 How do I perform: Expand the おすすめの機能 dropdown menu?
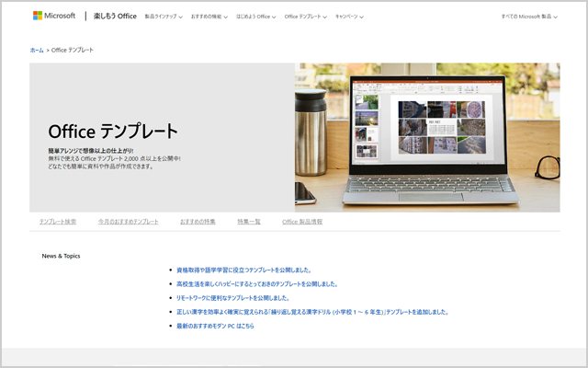(209, 17)
